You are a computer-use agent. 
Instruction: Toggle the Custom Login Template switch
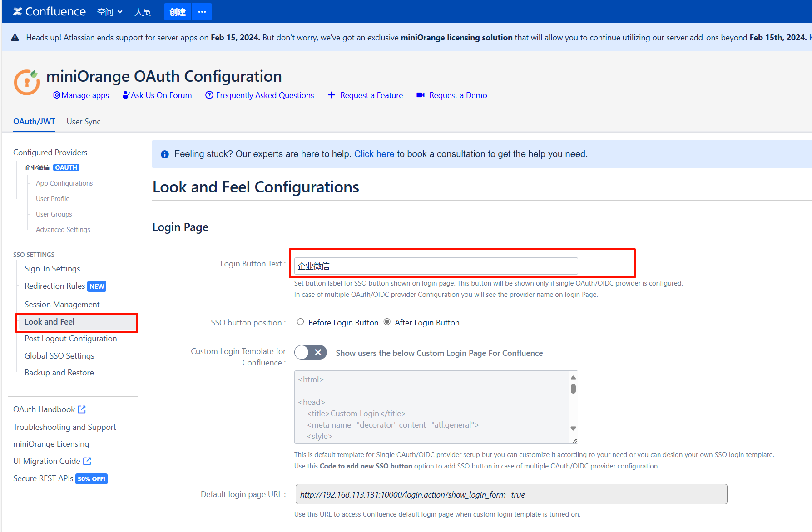[311, 352]
